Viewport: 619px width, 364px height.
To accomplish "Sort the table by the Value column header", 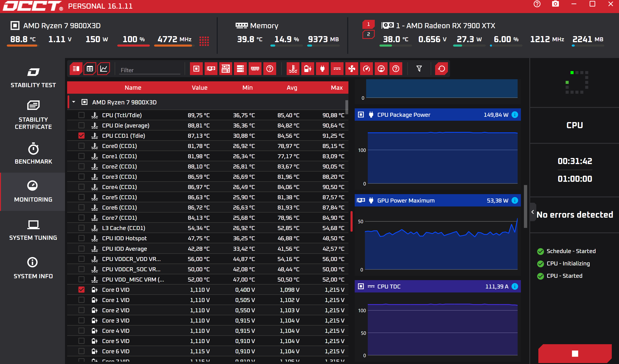I will pos(199,88).
